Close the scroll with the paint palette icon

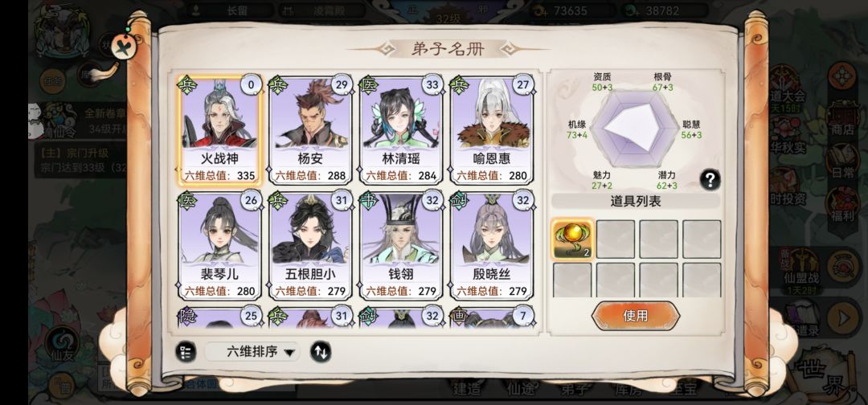point(124,45)
